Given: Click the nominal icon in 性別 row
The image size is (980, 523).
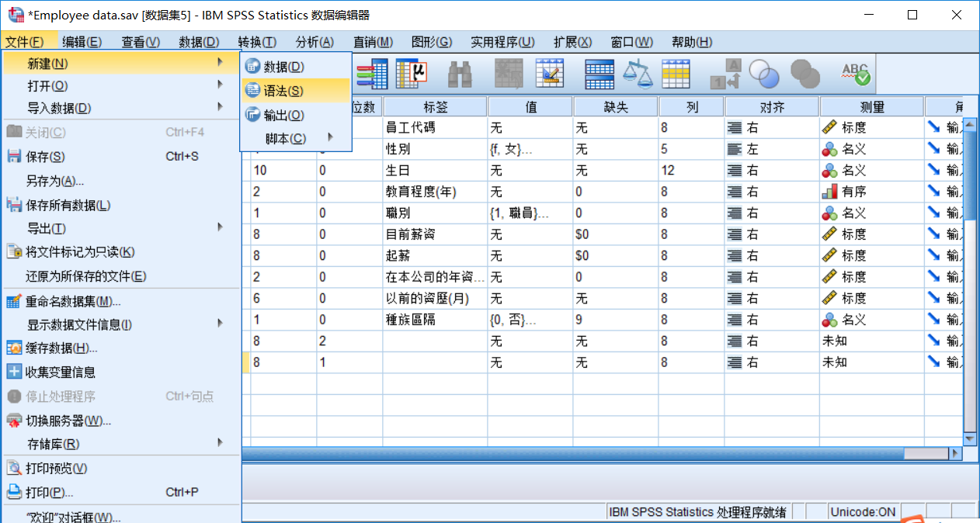Looking at the screenshot, I should pyautogui.click(x=829, y=149).
